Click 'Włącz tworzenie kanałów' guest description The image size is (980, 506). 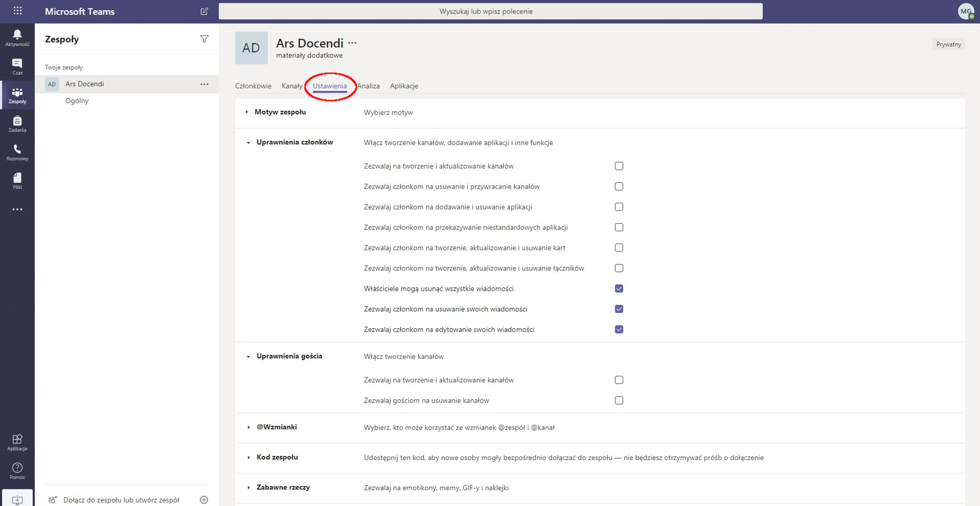point(404,357)
